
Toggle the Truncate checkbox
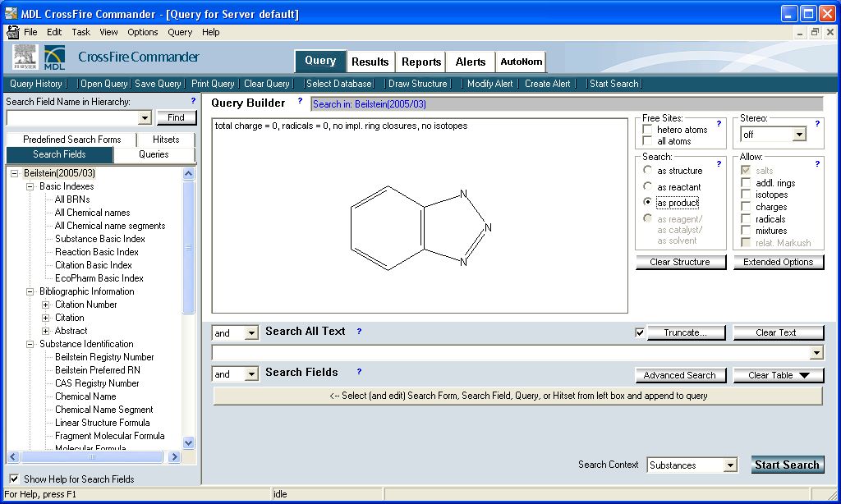pyautogui.click(x=640, y=332)
